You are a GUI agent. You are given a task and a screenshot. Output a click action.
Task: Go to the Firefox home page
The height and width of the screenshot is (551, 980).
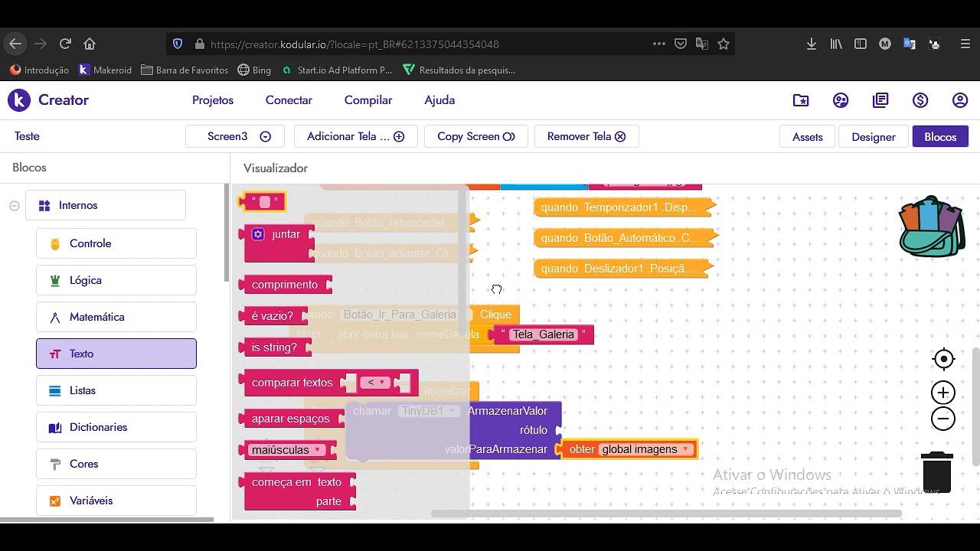[x=90, y=44]
